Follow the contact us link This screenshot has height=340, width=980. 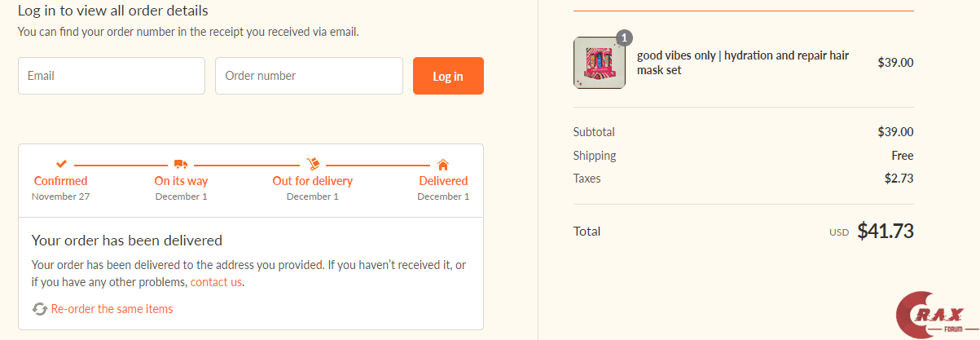click(216, 282)
